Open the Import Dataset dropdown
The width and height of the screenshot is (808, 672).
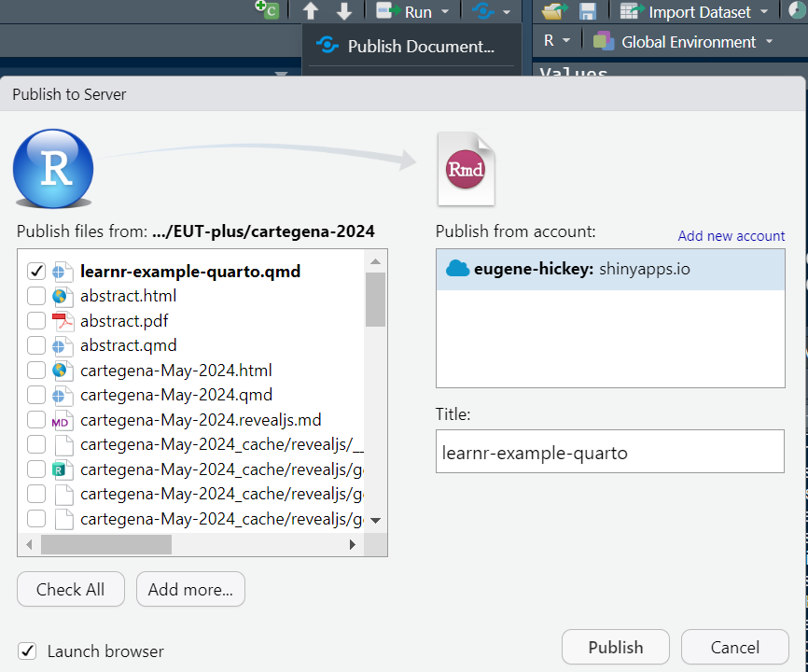[698, 11]
